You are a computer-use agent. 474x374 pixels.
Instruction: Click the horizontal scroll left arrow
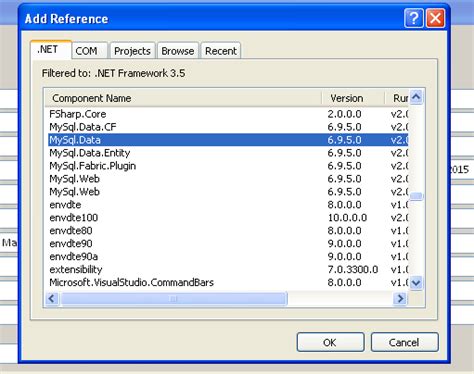52,298
